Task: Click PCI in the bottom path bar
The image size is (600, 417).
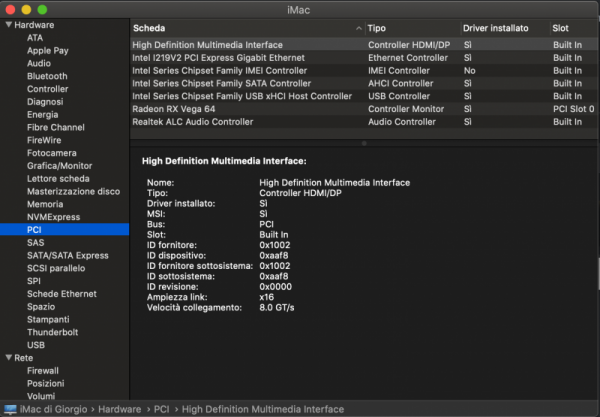Action: tap(160, 408)
